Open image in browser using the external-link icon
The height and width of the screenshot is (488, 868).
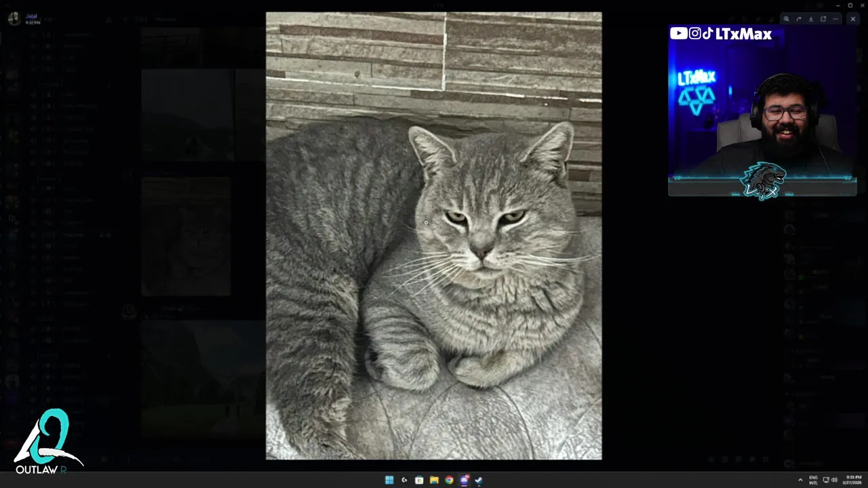click(823, 19)
